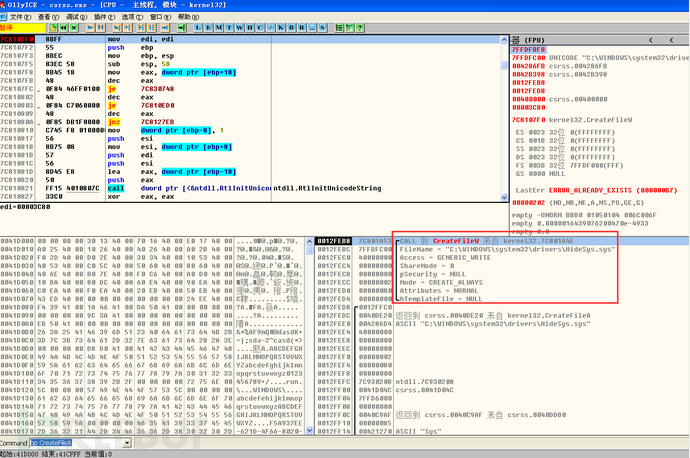Screen dimensions: 690x458
Task: Go to address in disassembler icon
Action: [181, 28]
